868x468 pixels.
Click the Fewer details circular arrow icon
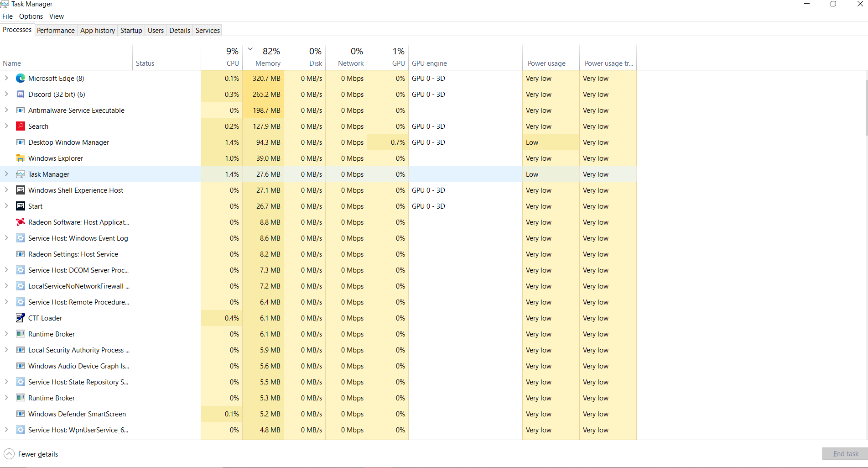click(x=9, y=454)
